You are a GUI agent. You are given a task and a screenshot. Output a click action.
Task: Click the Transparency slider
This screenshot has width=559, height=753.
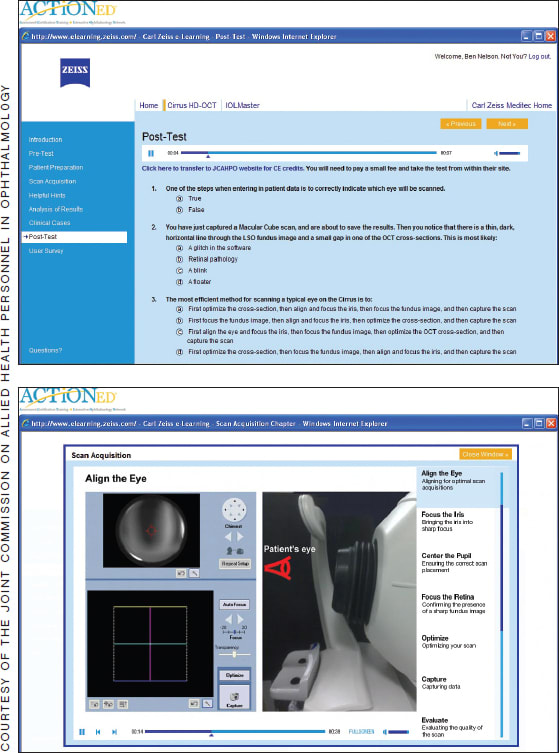click(x=234, y=655)
